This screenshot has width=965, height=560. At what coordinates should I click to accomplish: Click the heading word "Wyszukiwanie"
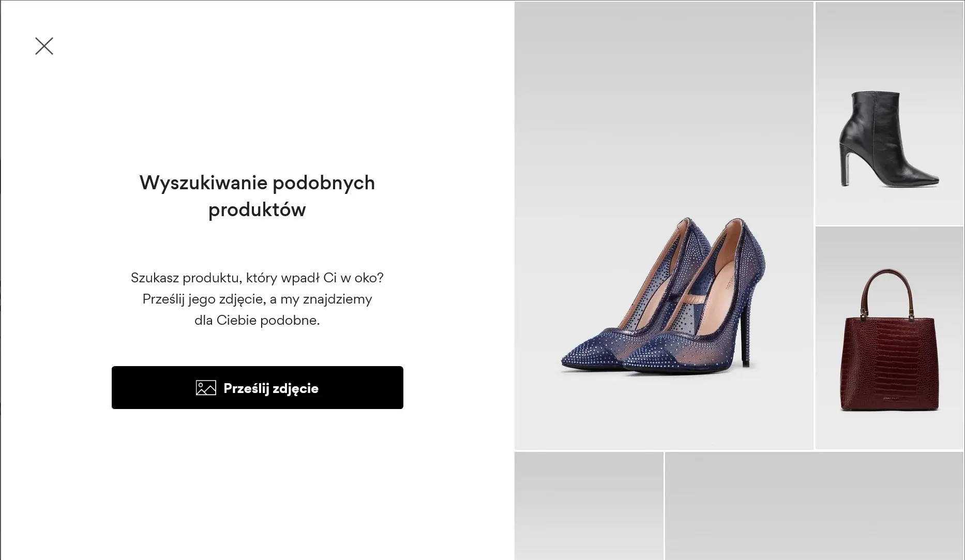click(203, 183)
